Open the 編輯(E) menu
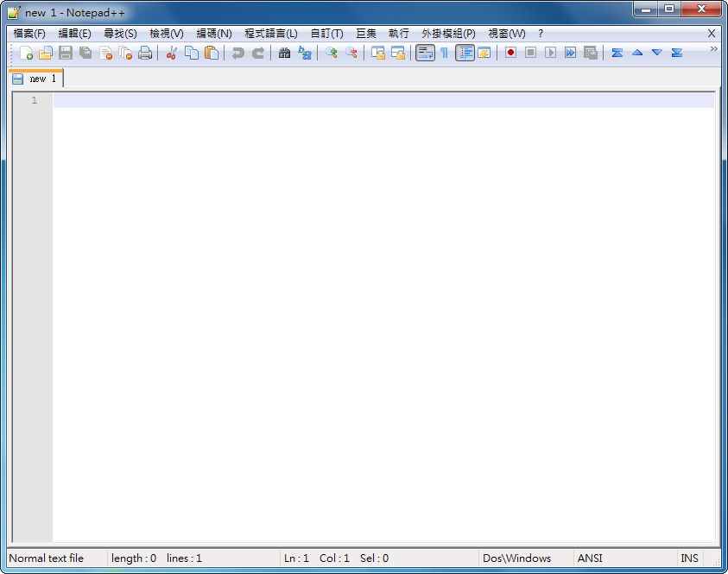This screenshot has height=574, width=728. pos(75,34)
